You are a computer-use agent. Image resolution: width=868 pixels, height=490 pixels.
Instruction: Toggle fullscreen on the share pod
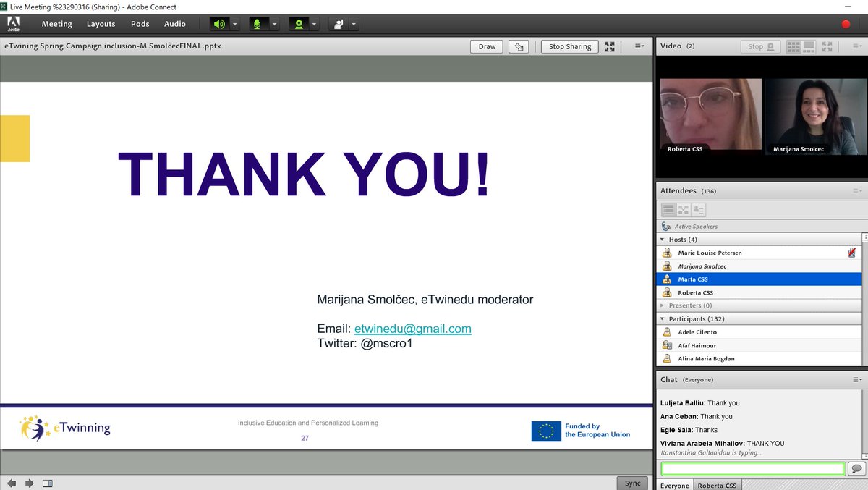click(610, 46)
